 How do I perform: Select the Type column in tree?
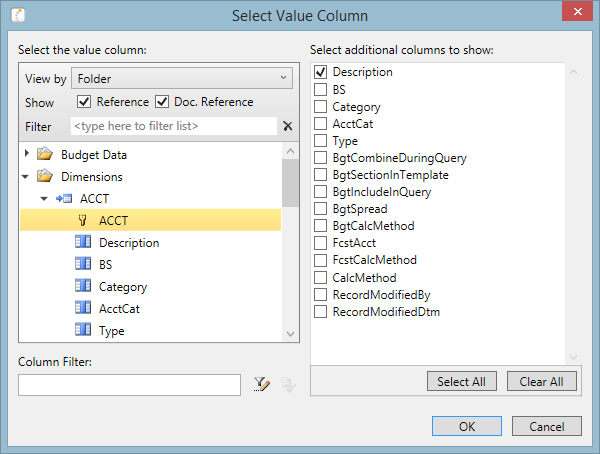[111, 331]
